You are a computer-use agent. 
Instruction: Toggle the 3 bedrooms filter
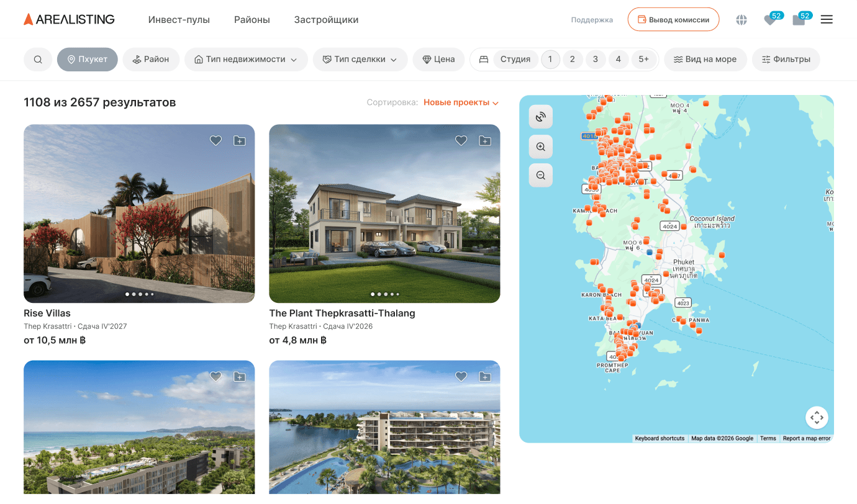pyautogui.click(x=596, y=60)
